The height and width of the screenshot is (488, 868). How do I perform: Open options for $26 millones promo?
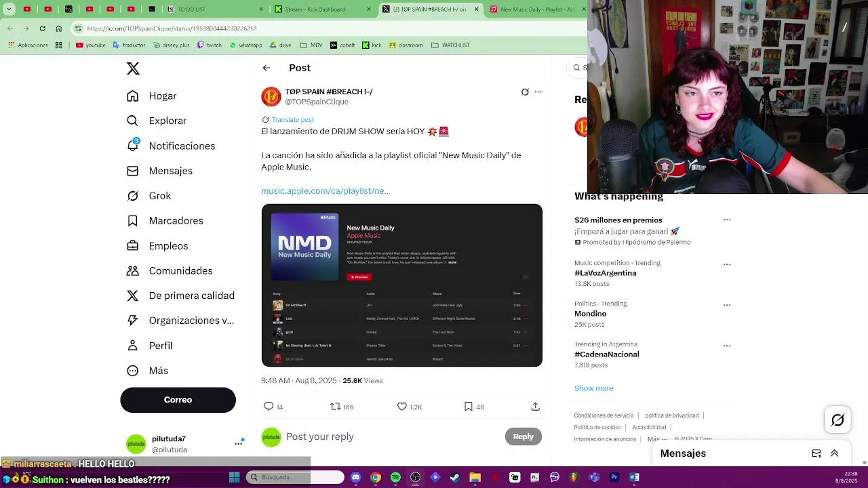click(727, 220)
